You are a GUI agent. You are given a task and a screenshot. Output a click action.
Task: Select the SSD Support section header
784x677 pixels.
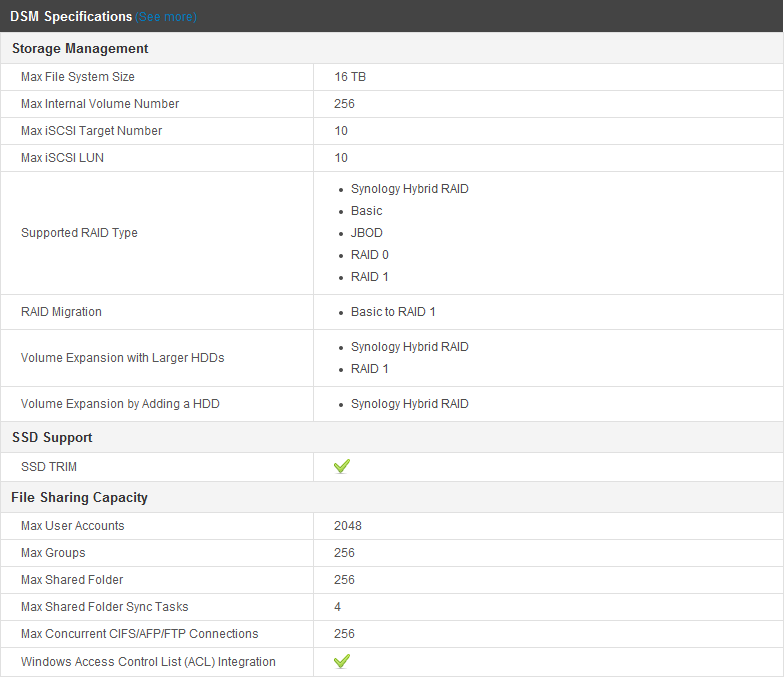pos(52,437)
